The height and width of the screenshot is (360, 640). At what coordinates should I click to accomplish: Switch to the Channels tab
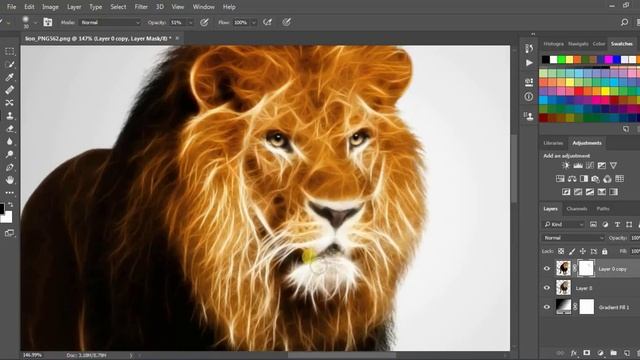(x=577, y=209)
